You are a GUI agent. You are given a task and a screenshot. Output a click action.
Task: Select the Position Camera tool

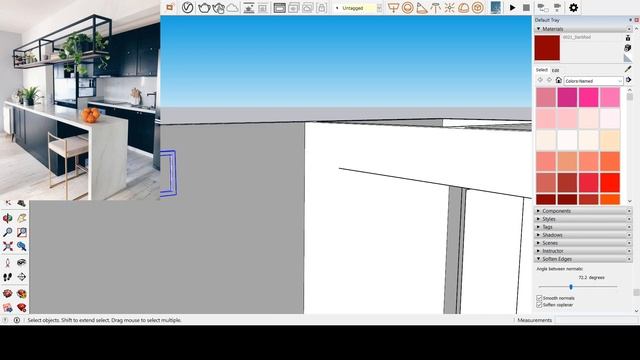click(8, 263)
